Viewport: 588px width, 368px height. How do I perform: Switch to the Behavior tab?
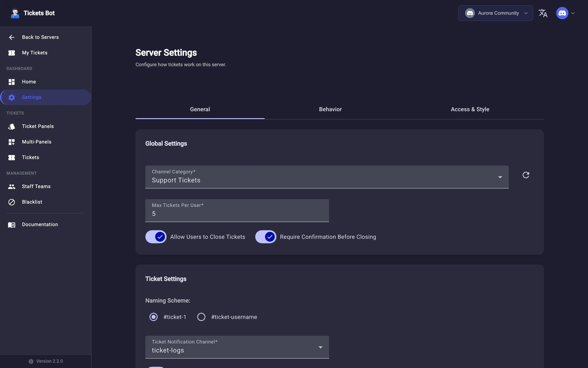click(x=330, y=110)
